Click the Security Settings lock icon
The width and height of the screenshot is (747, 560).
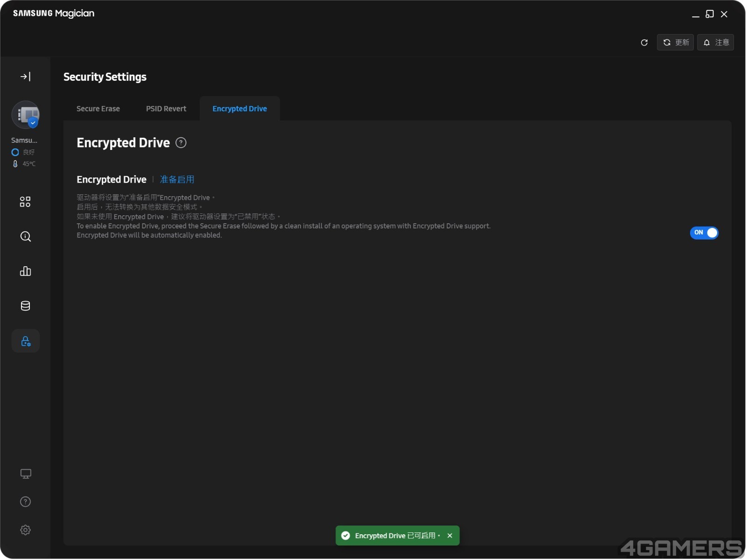pos(25,341)
